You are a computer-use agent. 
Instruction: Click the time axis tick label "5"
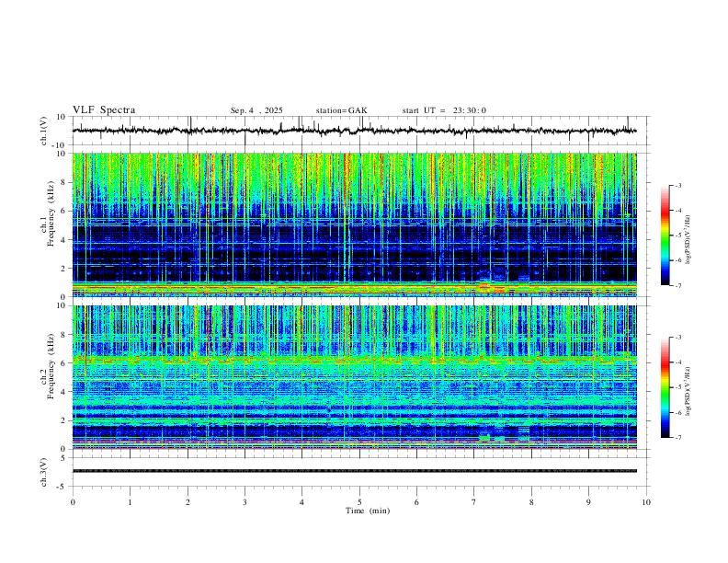click(359, 502)
